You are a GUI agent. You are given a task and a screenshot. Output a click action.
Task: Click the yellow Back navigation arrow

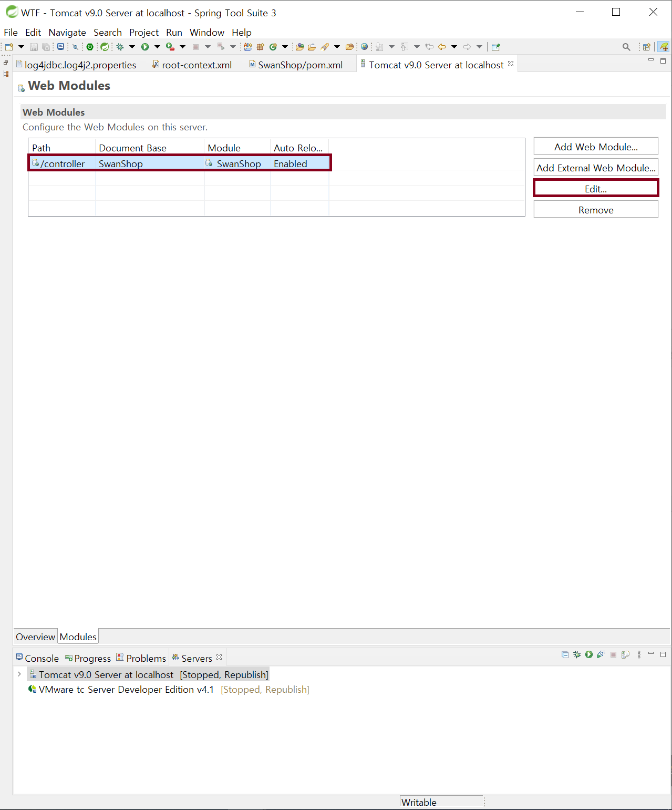tap(442, 47)
